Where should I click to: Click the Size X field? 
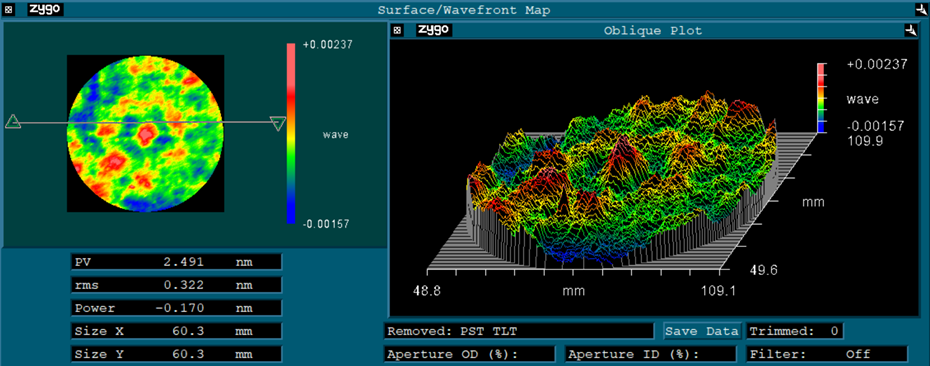click(176, 331)
